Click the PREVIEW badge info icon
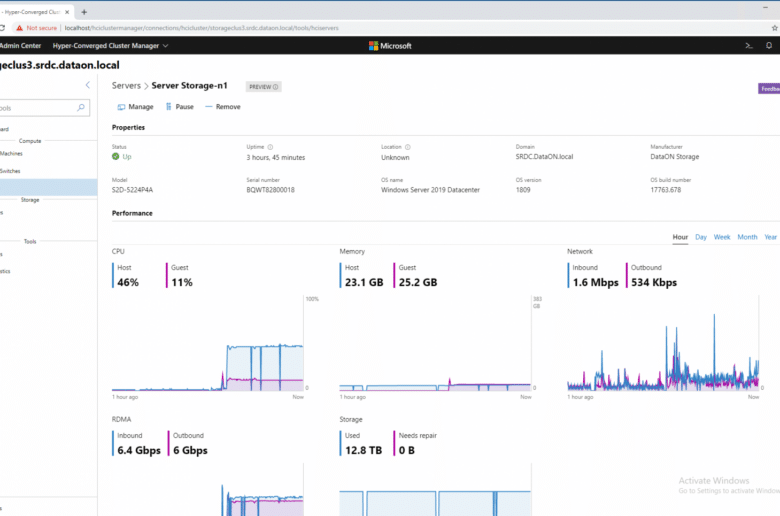 click(275, 87)
